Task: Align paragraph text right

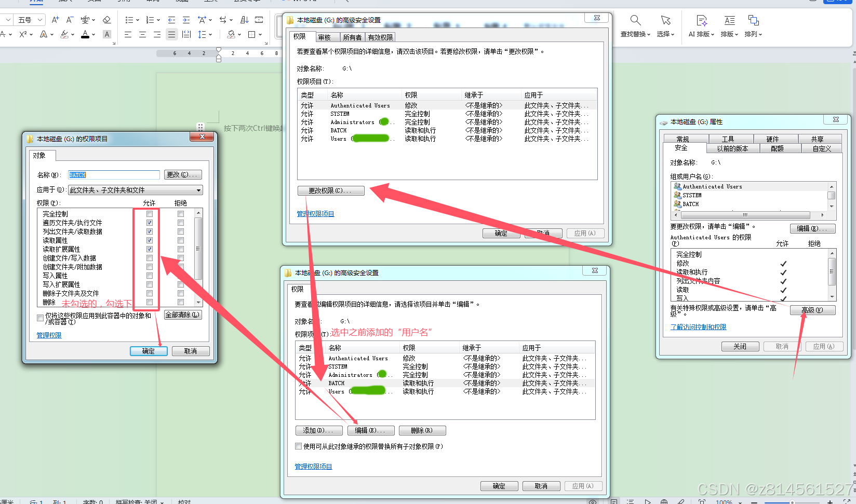Action: pyautogui.click(x=157, y=34)
